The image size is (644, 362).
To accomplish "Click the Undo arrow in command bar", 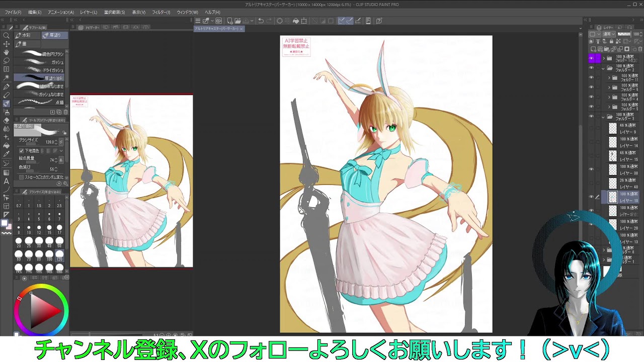I will click(x=261, y=21).
